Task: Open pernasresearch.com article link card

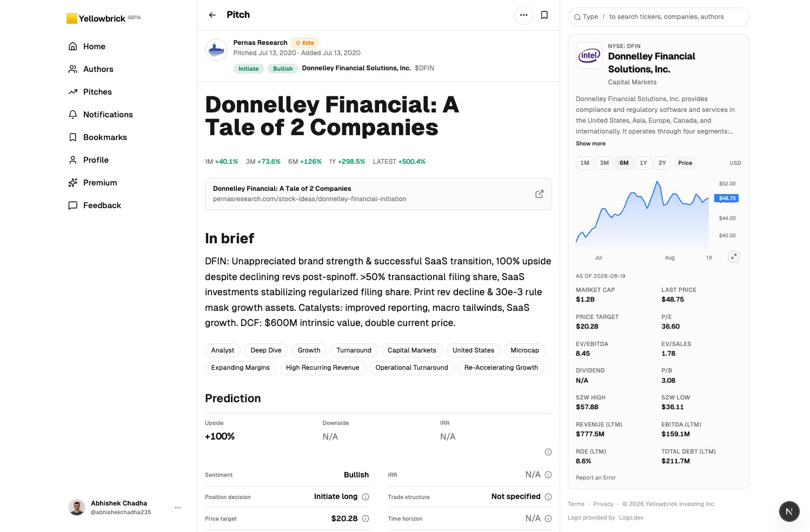Action: pos(379,194)
